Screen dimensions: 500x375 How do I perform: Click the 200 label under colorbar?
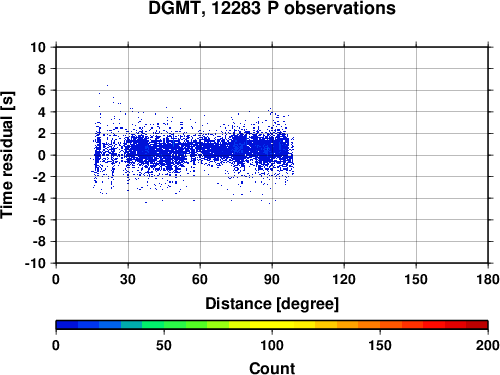click(x=488, y=345)
